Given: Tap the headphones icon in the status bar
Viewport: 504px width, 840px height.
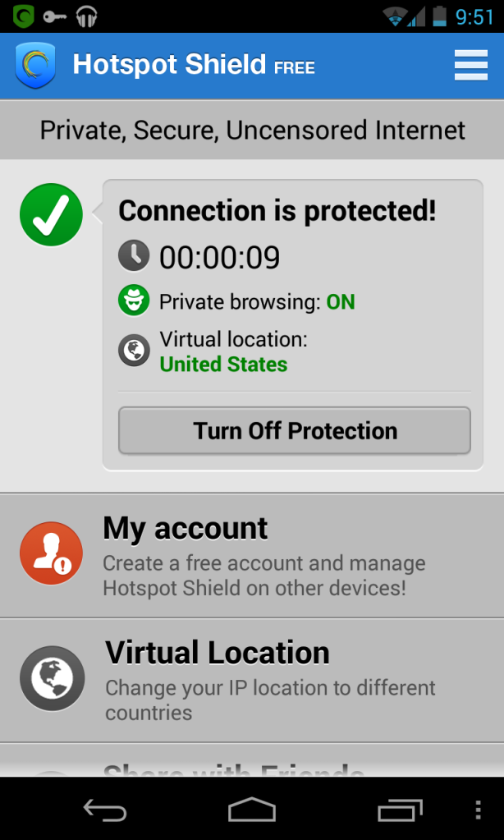Looking at the screenshot, I should pyautogui.click(x=85, y=16).
